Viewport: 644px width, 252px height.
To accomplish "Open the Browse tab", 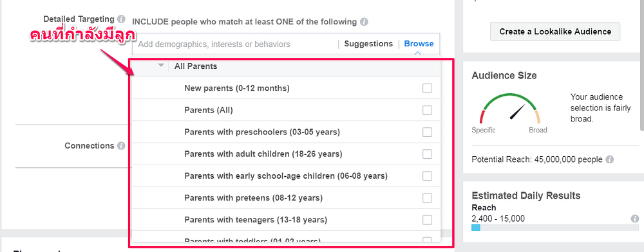I will (419, 44).
